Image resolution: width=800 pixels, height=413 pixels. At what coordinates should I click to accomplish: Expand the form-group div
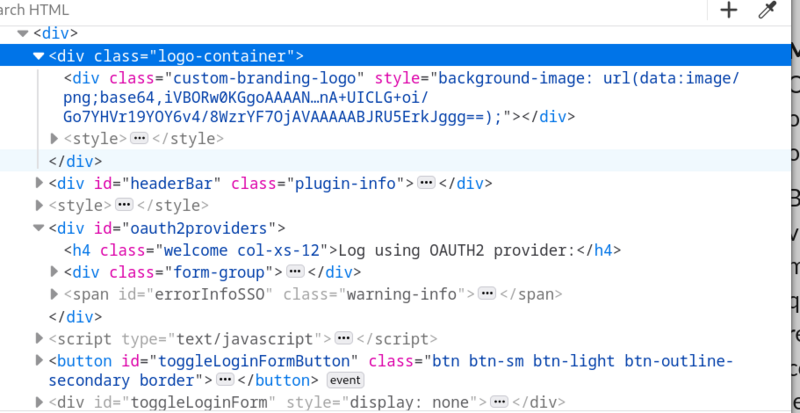[x=54, y=272]
